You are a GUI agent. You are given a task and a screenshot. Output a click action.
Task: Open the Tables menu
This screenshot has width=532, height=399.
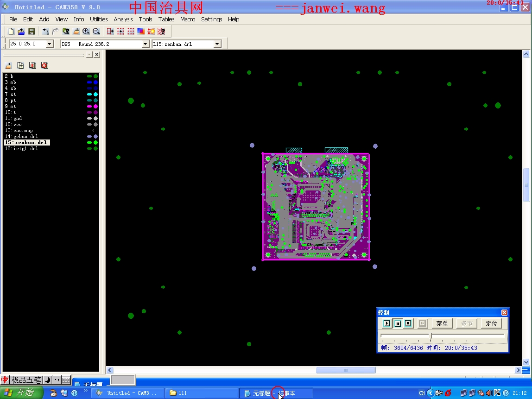point(166,19)
